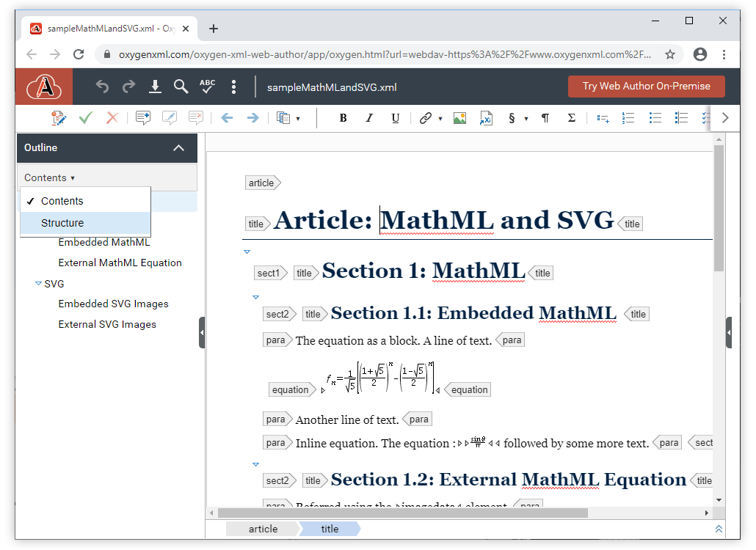The width and height of the screenshot is (756, 550).
Task: Click the Insert image icon
Action: click(460, 117)
